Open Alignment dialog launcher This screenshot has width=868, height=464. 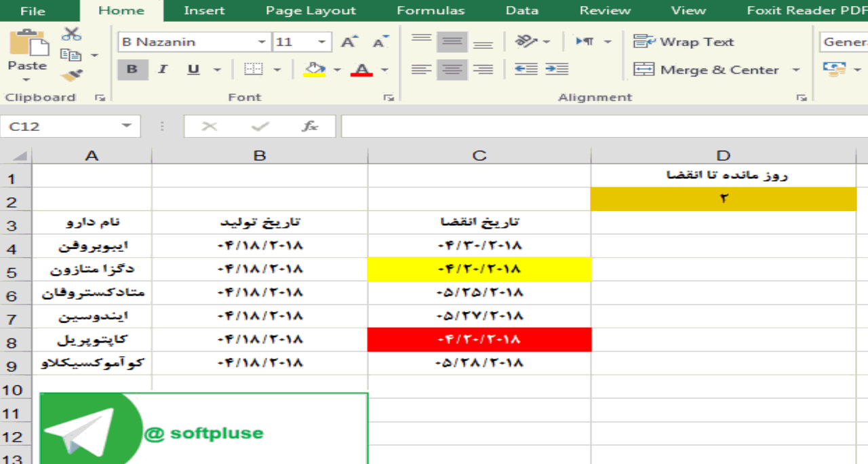tap(803, 98)
